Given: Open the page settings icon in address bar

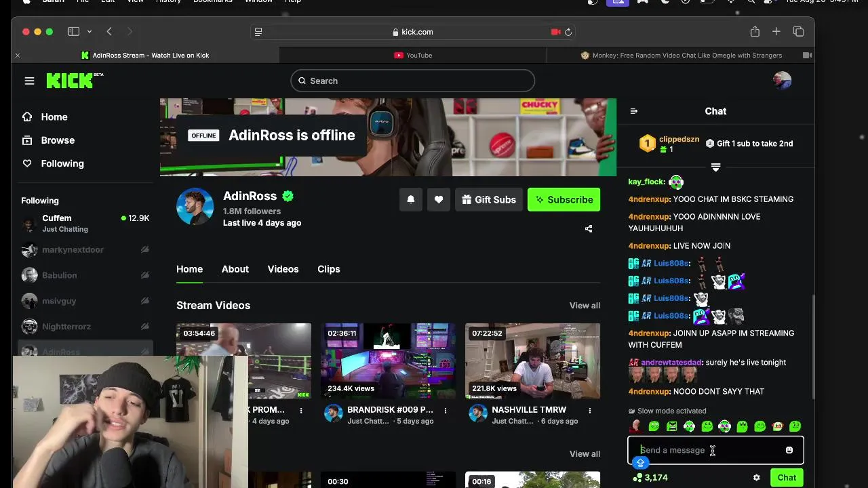Looking at the screenshot, I should pyautogui.click(x=258, y=32).
